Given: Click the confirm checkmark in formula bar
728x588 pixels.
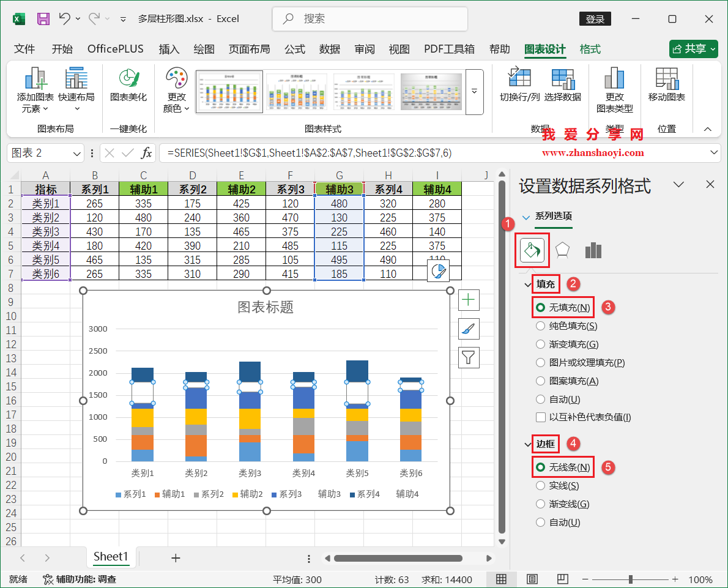Looking at the screenshot, I should (x=128, y=153).
